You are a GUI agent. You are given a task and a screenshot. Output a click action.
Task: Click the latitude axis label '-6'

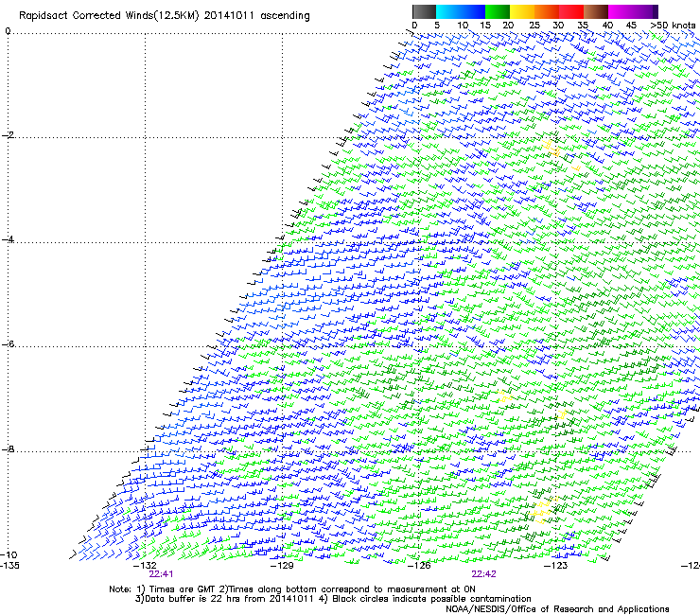pos(8,344)
